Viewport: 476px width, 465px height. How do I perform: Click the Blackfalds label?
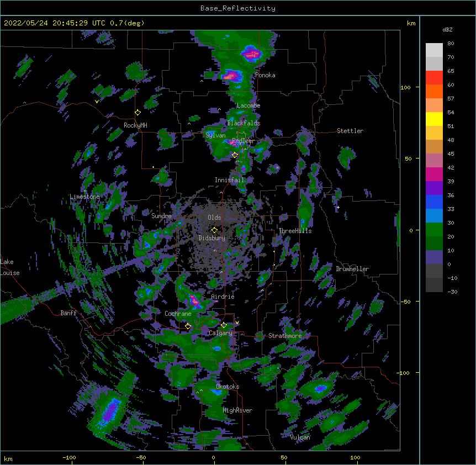[244, 123]
